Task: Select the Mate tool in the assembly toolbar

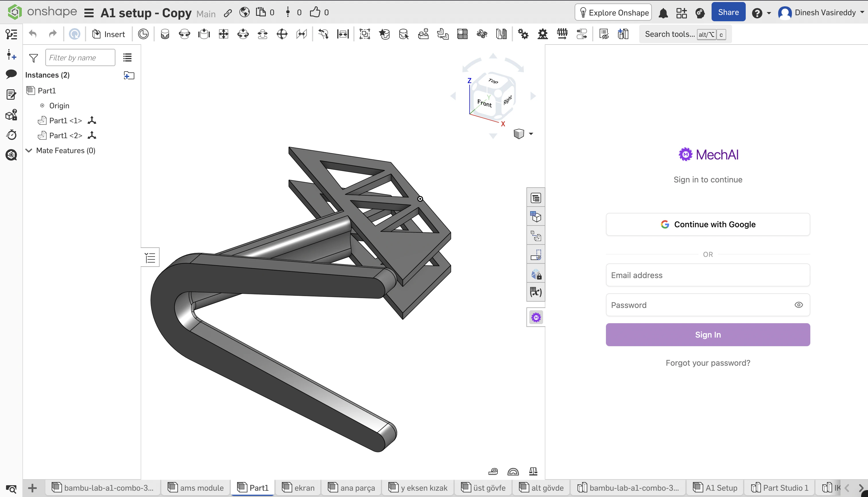Action: point(143,34)
